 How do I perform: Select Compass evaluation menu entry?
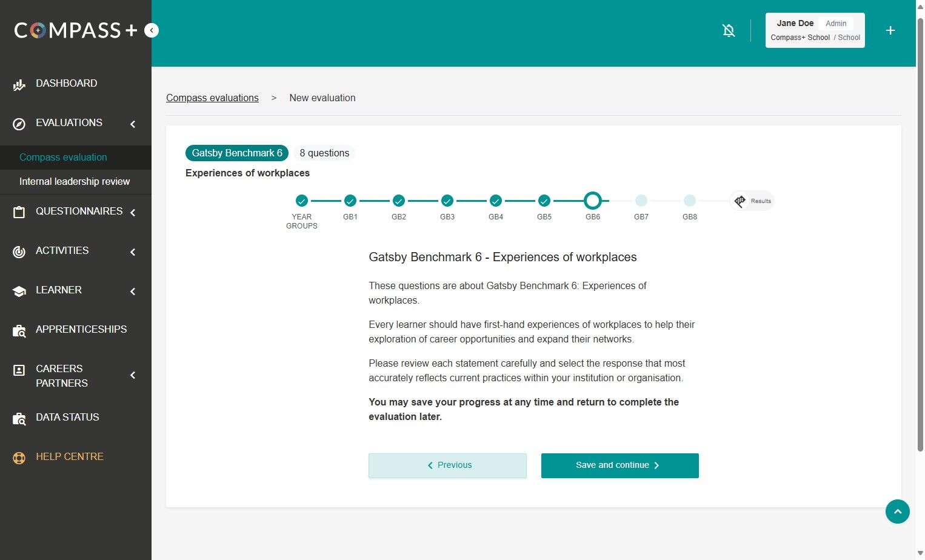coord(63,157)
